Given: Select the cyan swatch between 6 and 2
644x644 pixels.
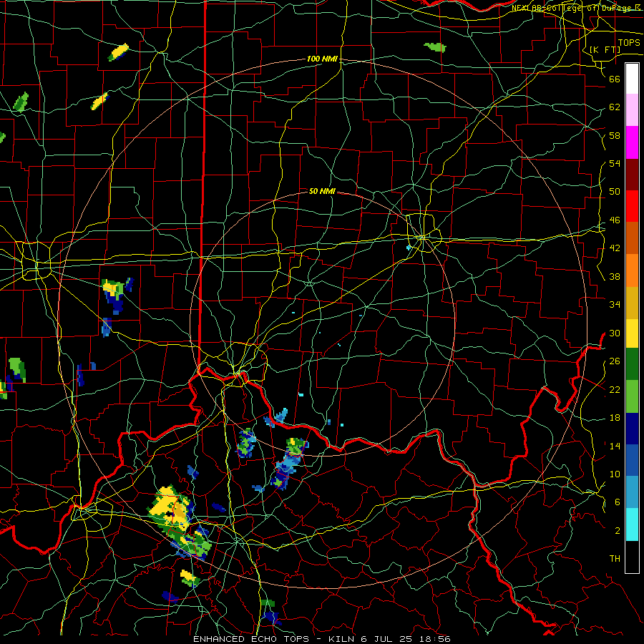Looking at the screenshot, I should [x=632, y=525].
